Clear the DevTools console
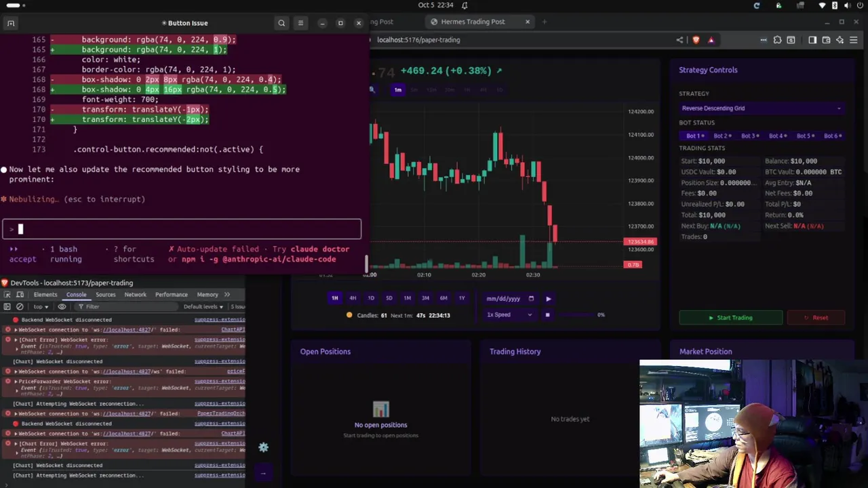Image resolution: width=868 pixels, height=488 pixels. (x=20, y=306)
